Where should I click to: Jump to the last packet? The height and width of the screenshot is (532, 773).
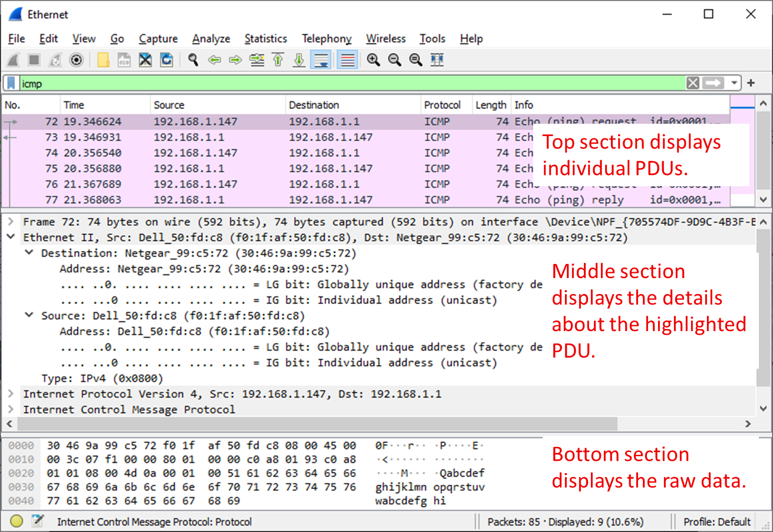coord(299,60)
